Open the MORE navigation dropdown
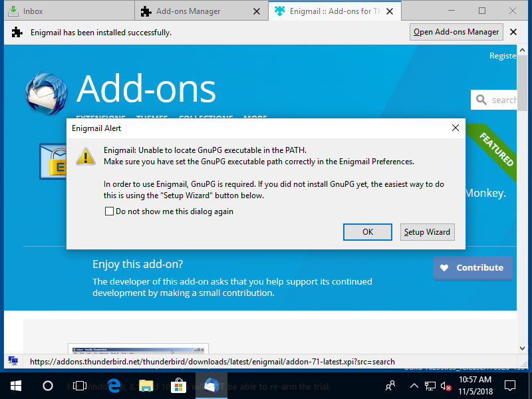This screenshot has height=399, width=532. [255, 118]
